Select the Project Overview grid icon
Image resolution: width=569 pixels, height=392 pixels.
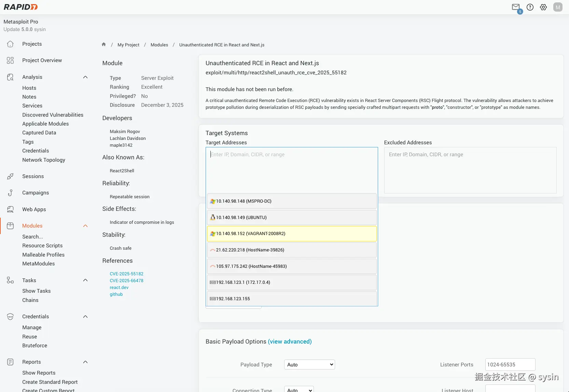(x=10, y=60)
